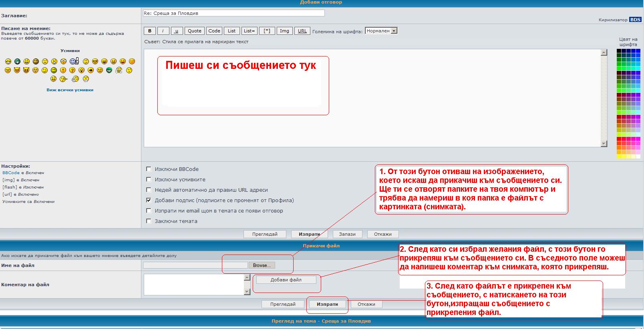
Task: Check Недей автоматично да правиш URL адреси
Action: [149, 190]
